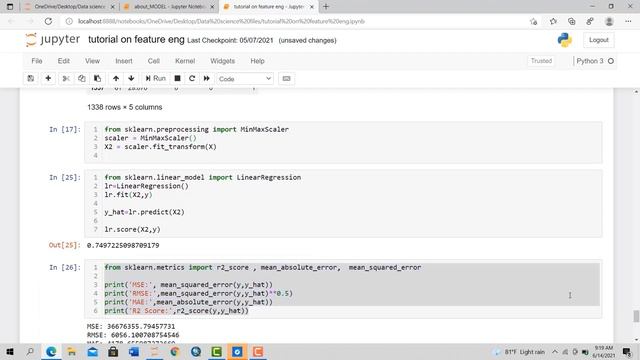Open browser Settings and more menu
Screen dimensions: 640x360
coord(628,21)
